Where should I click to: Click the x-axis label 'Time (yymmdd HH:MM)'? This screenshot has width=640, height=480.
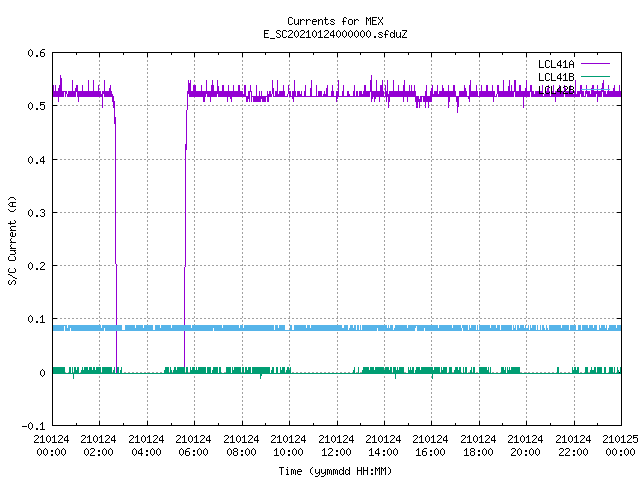pos(335,471)
